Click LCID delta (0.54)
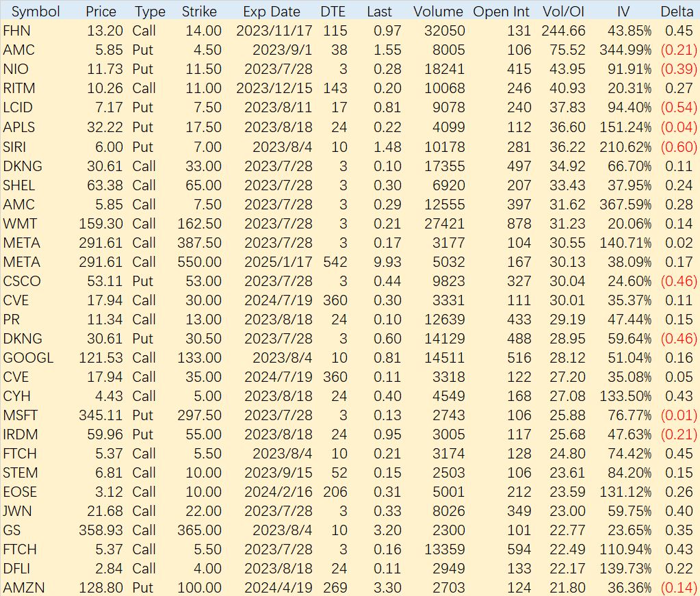The image size is (700, 596). coord(679,107)
